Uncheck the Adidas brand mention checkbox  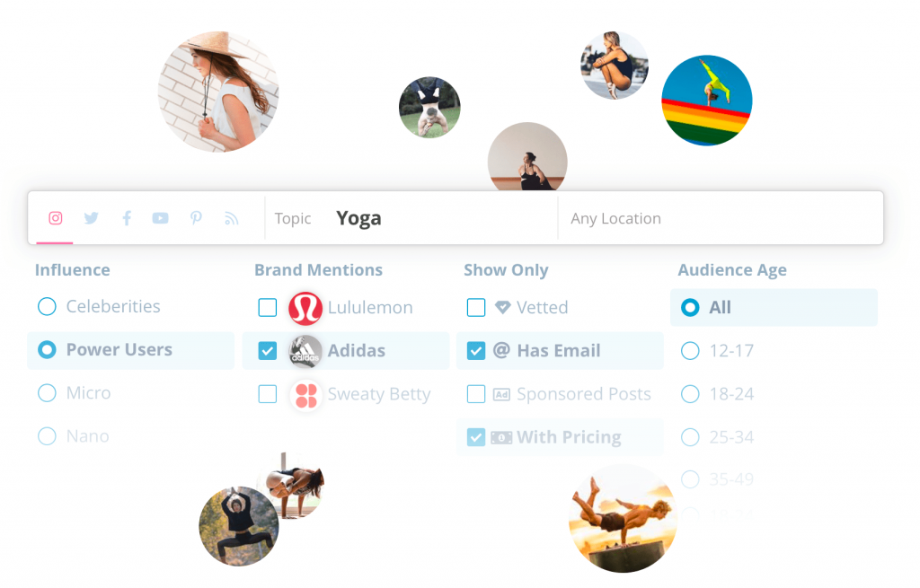(x=268, y=351)
